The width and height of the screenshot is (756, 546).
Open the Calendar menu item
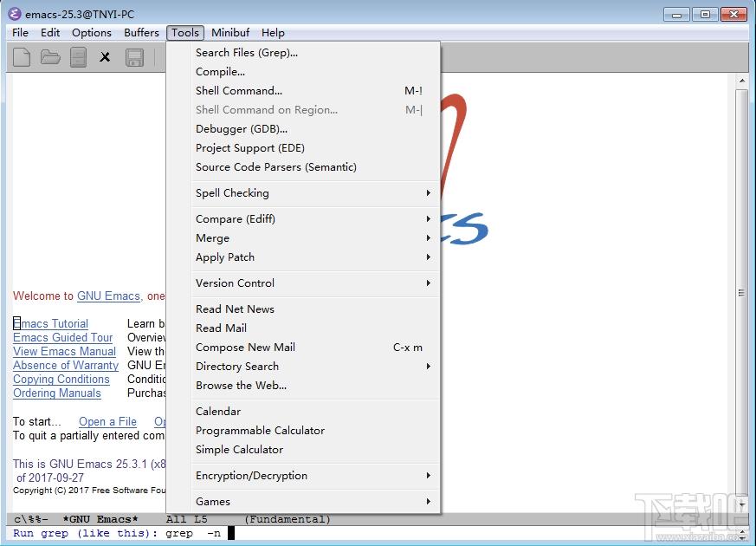click(304, 412)
